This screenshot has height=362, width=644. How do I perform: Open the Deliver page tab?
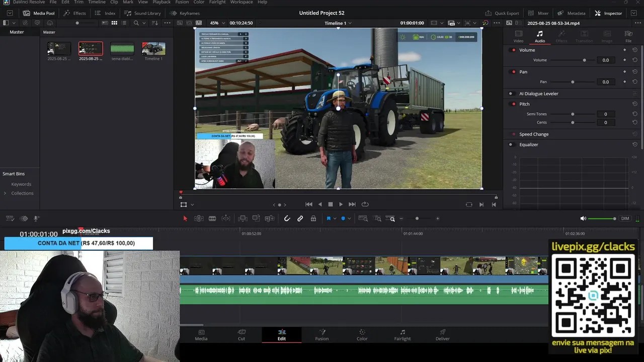tap(443, 335)
